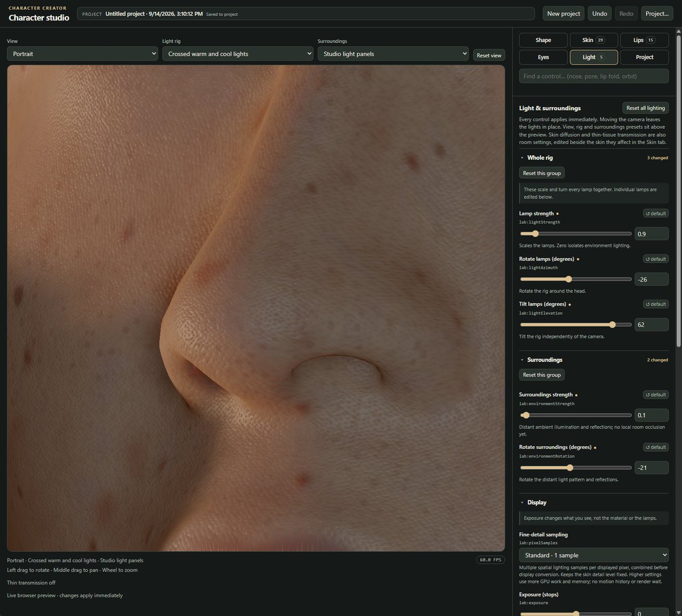Image resolution: width=682 pixels, height=616 pixels.
Task: Reset Surroundings strength to default
Action: [x=655, y=394]
